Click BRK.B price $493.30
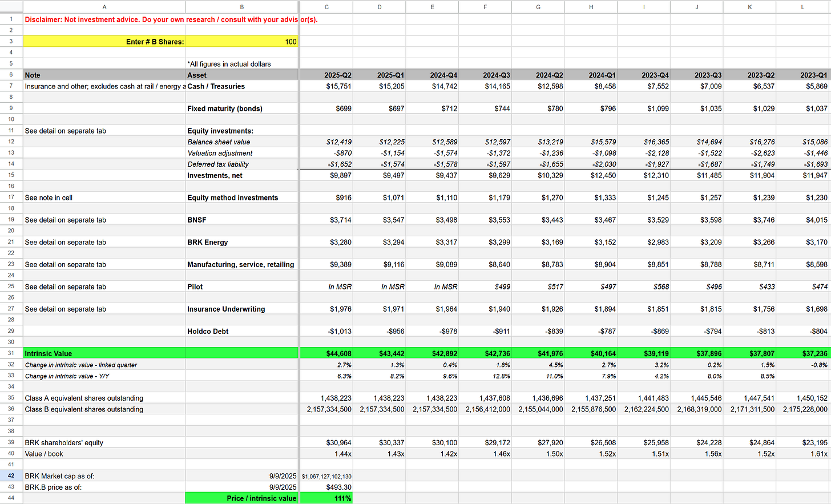Viewport: 831px width, 504px height. coord(339,487)
